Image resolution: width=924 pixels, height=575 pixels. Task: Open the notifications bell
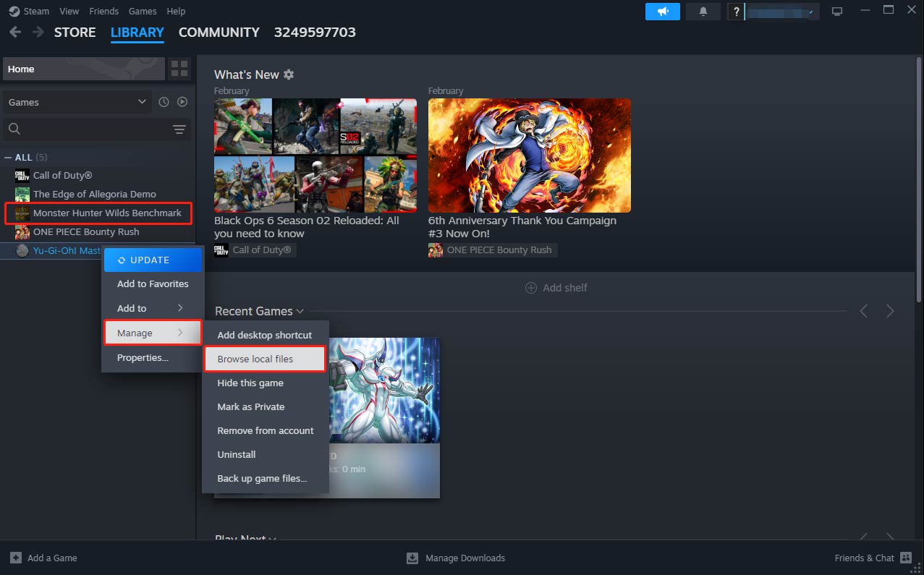coord(703,12)
